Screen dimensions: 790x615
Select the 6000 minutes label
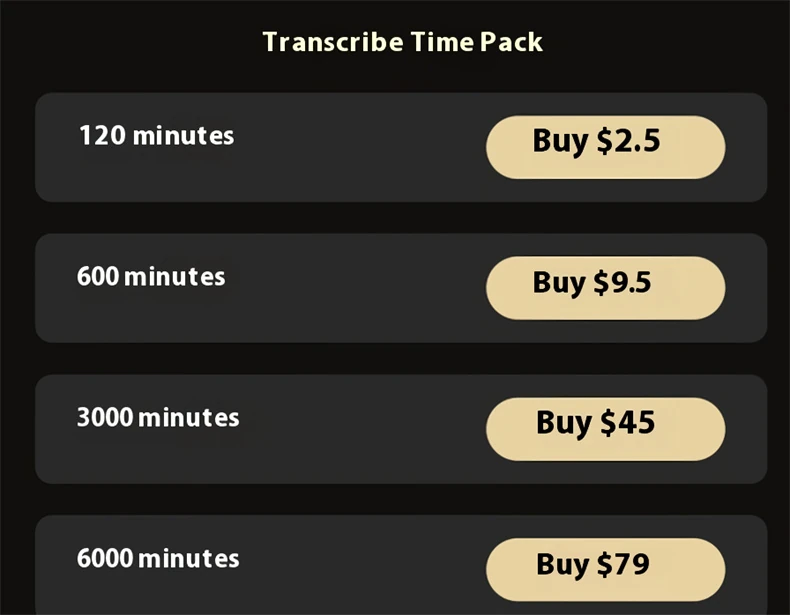(x=158, y=559)
